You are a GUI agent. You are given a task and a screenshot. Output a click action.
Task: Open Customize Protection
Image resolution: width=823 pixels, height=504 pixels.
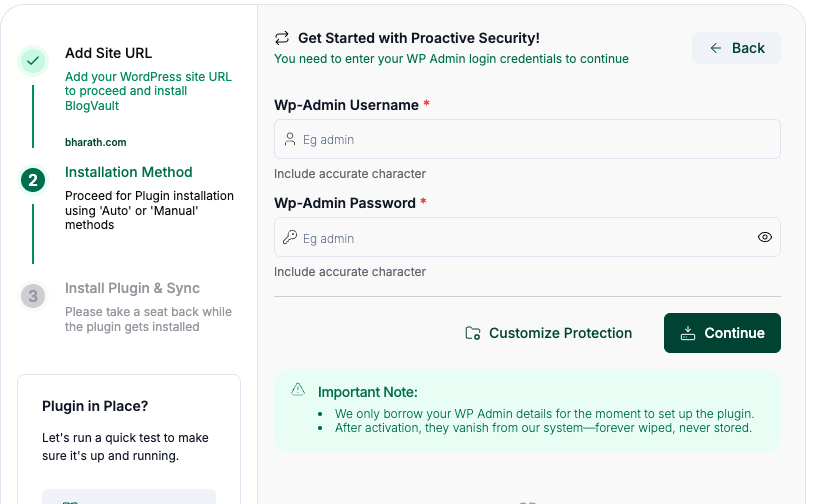pyautogui.click(x=548, y=333)
